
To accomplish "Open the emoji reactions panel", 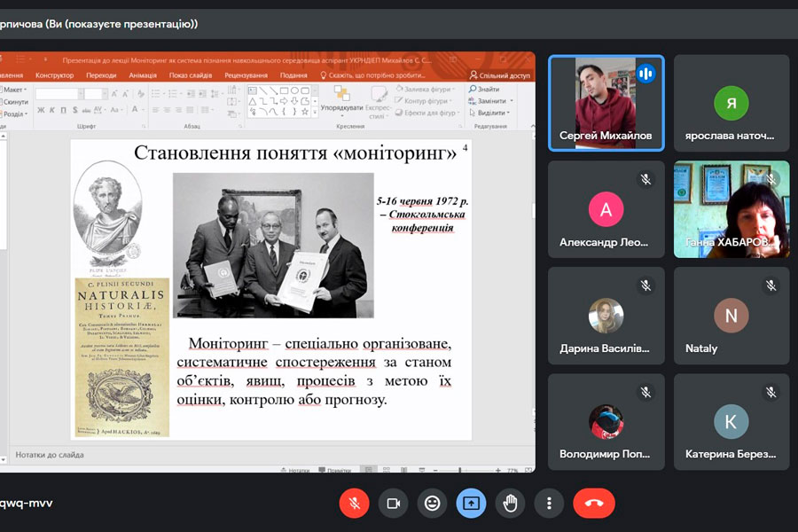I will tap(432, 503).
